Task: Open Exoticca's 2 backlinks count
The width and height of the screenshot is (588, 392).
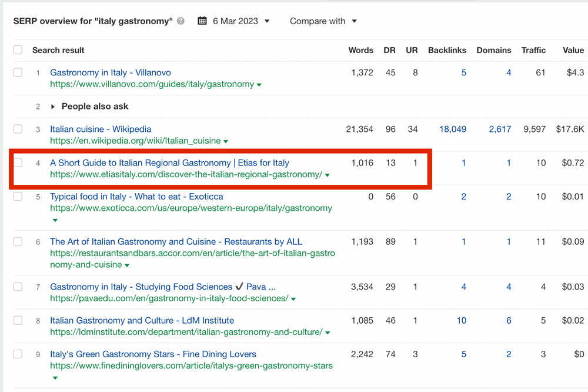Action: point(463,197)
